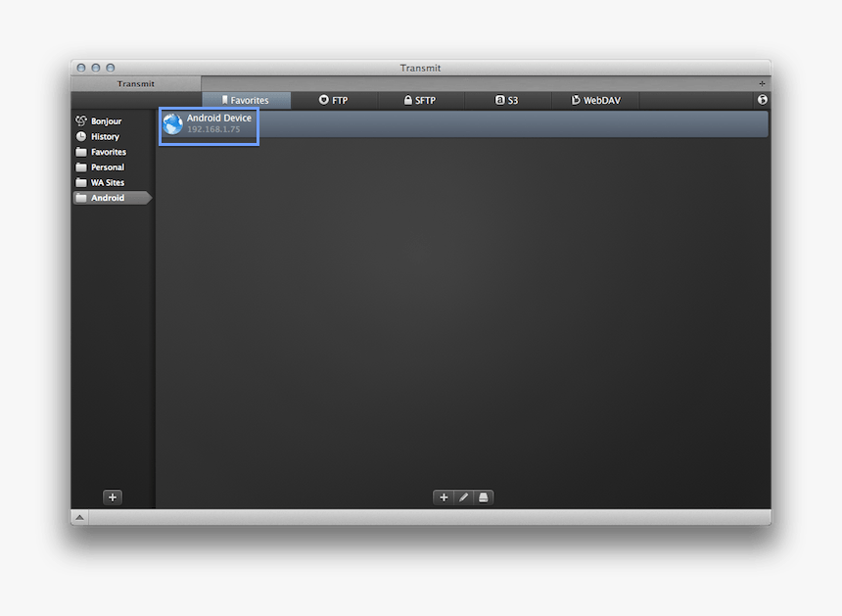Add a new favorite with plus button
Viewport: 842px width, 616px height.
point(444,498)
